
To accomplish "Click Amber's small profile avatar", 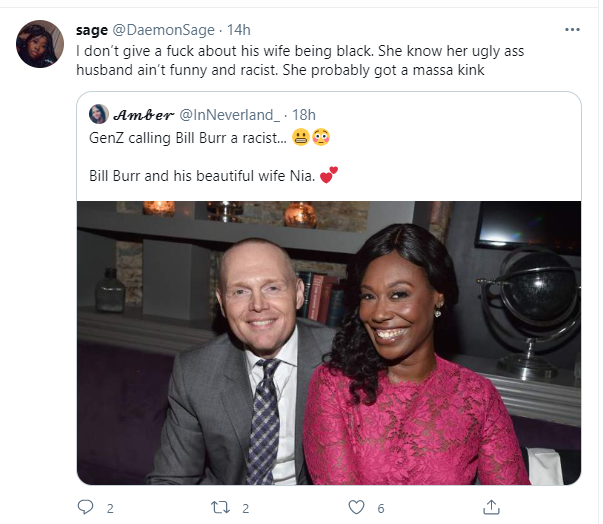I will pyautogui.click(x=99, y=114).
